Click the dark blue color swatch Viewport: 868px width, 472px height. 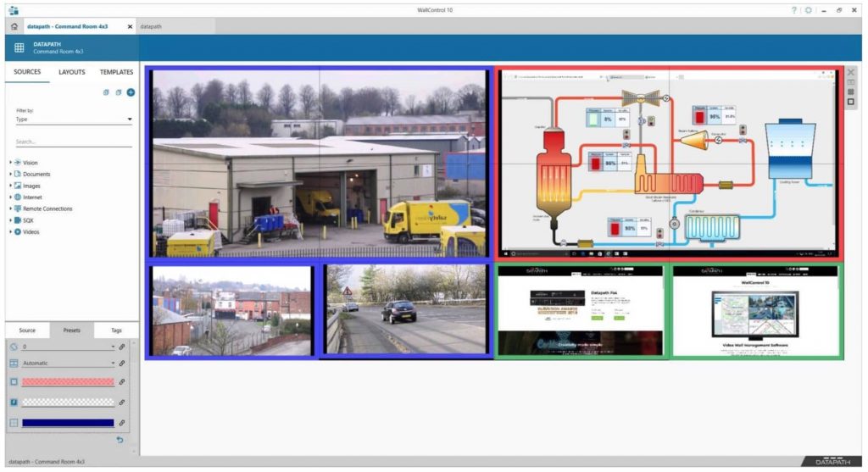68,423
